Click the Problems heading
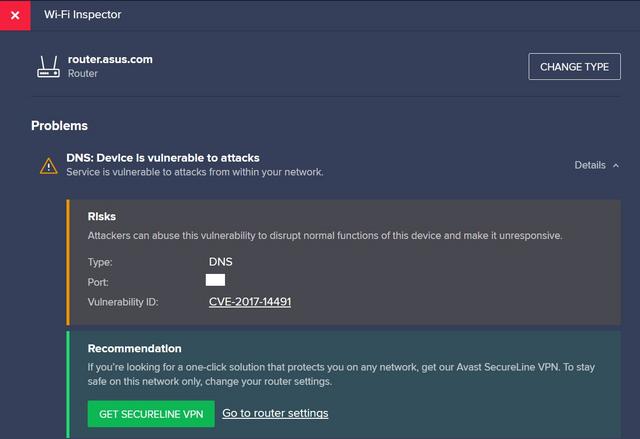This screenshot has height=439, width=640. pyautogui.click(x=60, y=126)
